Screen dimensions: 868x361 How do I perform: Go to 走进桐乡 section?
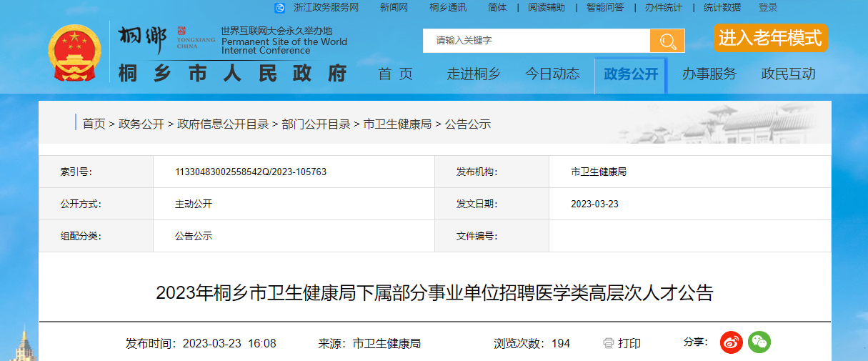(473, 74)
